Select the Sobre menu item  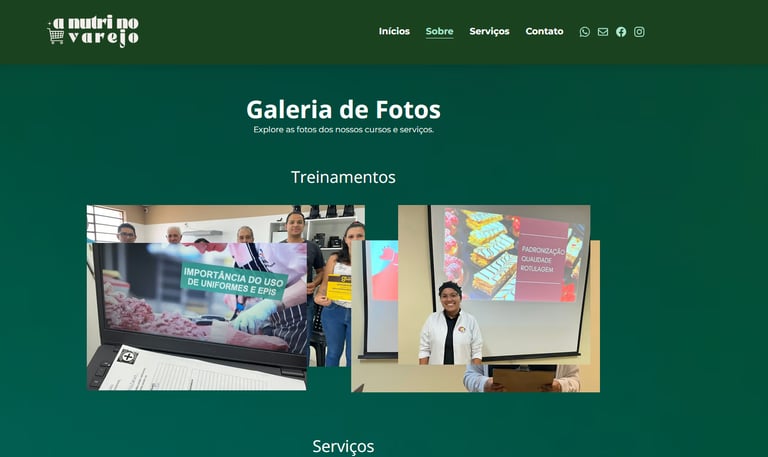(x=439, y=31)
